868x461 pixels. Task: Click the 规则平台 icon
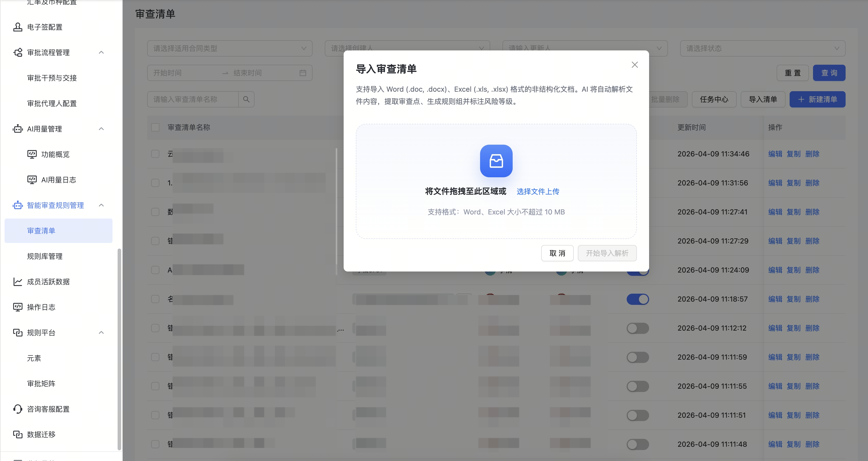[x=18, y=333]
